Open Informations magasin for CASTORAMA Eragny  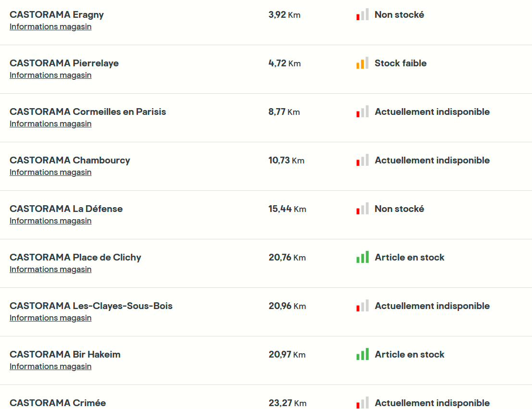pyautogui.click(x=50, y=27)
